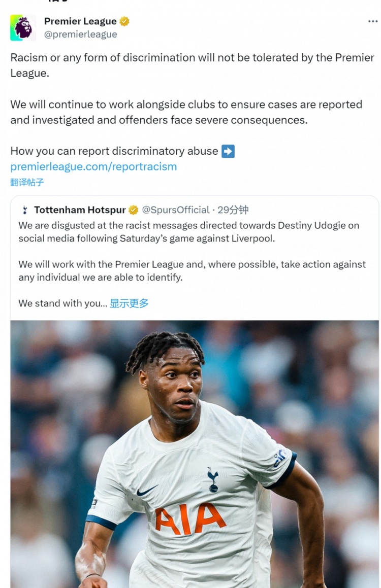Open the three-dot more options menu
The height and width of the screenshot is (588, 381).
[x=372, y=21]
